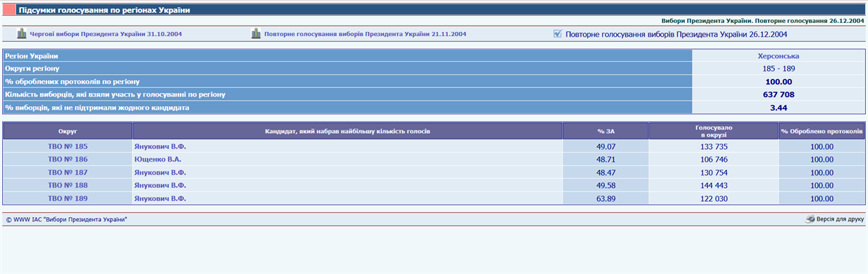868x274 pixels.
Task: Open district ТВО № 187
Action: (67, 173)
